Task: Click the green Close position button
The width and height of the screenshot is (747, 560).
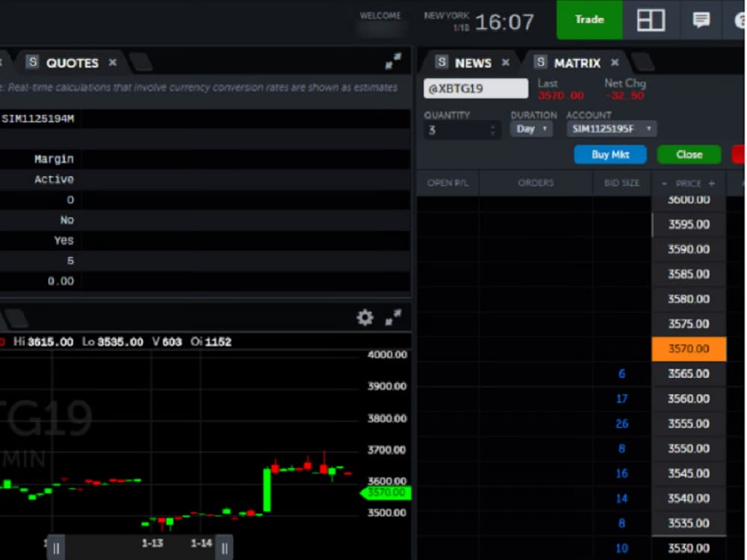Action: tap(689, 155)
